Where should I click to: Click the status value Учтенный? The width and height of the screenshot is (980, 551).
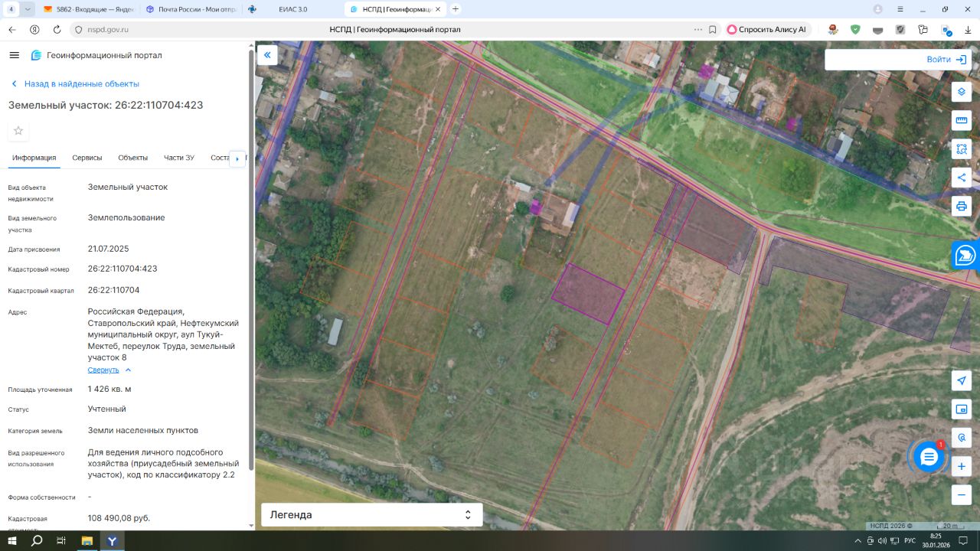point(107,409)
